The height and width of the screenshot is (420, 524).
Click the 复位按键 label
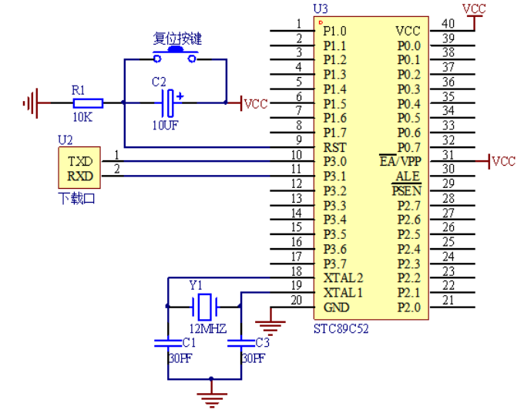click(177, 39)
